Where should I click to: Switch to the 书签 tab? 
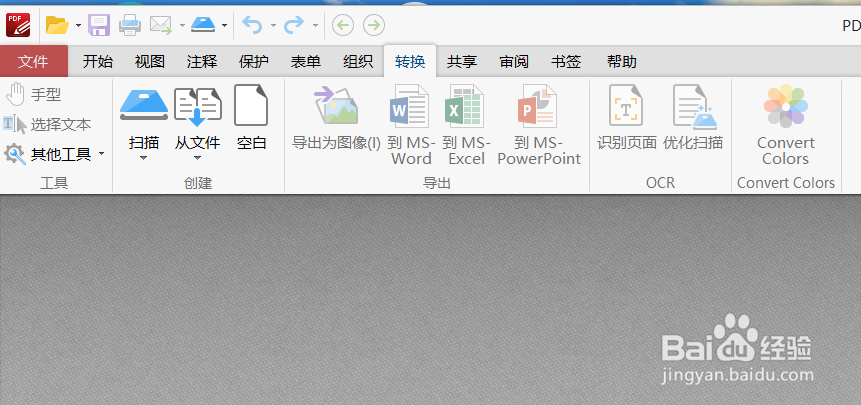tap(566, 62)
